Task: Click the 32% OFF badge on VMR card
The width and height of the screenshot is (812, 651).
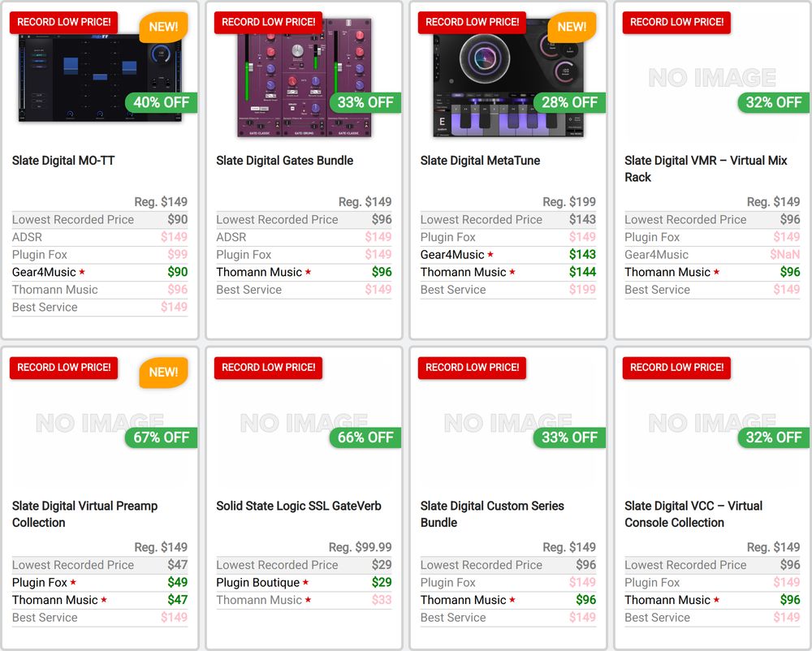Action: click(x=773, y=102)
